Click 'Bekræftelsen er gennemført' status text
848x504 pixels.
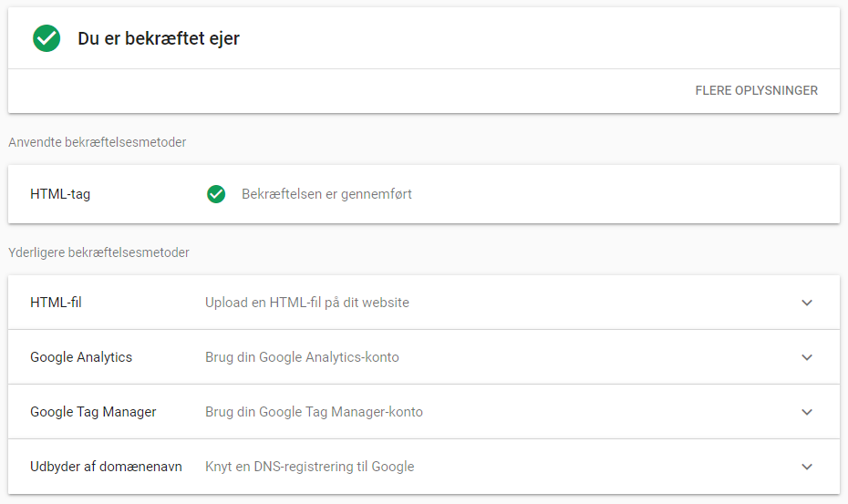326,194
